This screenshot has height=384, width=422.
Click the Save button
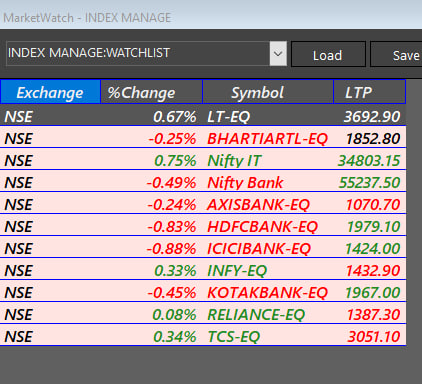pos(396,54)
